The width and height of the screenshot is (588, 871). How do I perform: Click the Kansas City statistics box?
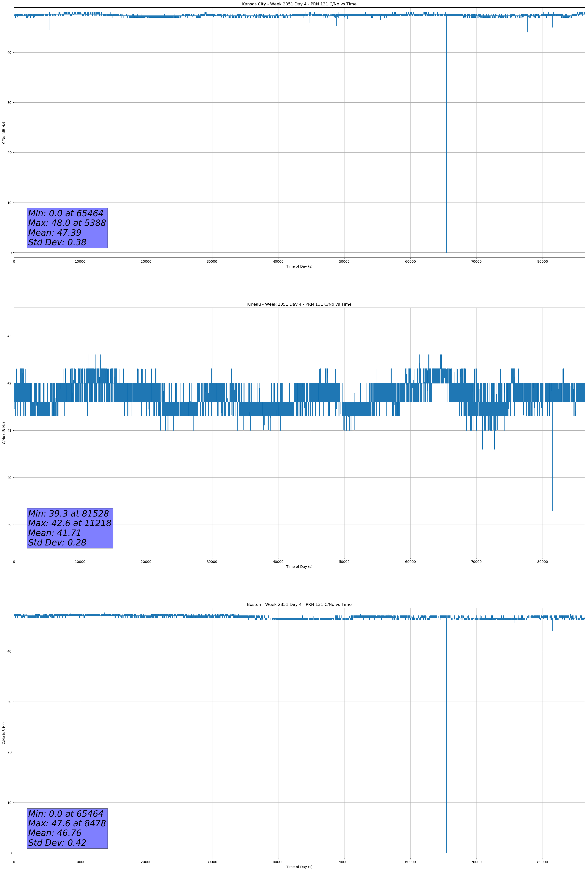tap(67, 228)
